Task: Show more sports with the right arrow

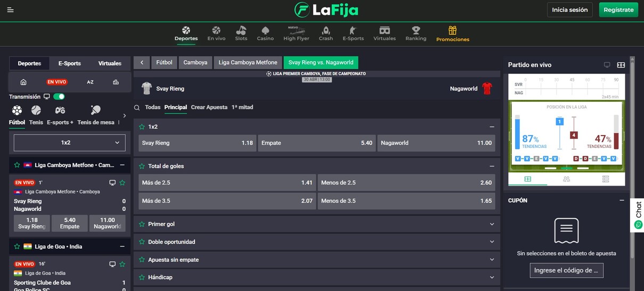Action: click(125, 115)
